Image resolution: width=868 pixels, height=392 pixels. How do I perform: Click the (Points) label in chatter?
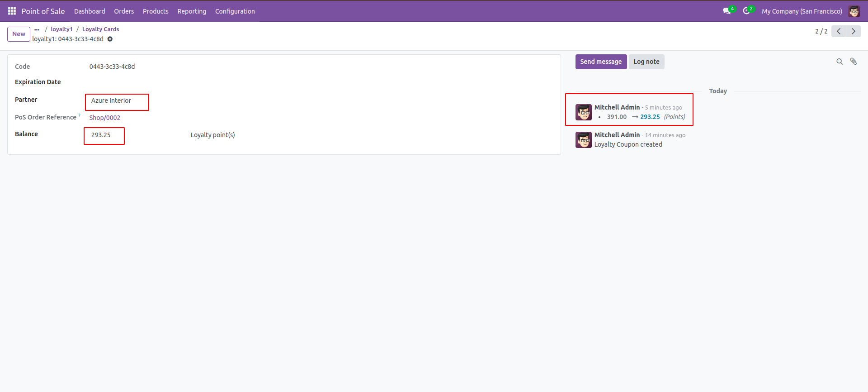675,117
